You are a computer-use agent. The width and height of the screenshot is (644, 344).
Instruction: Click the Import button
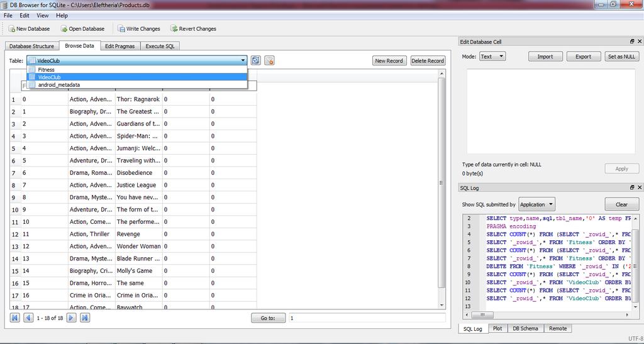point(545,57)
